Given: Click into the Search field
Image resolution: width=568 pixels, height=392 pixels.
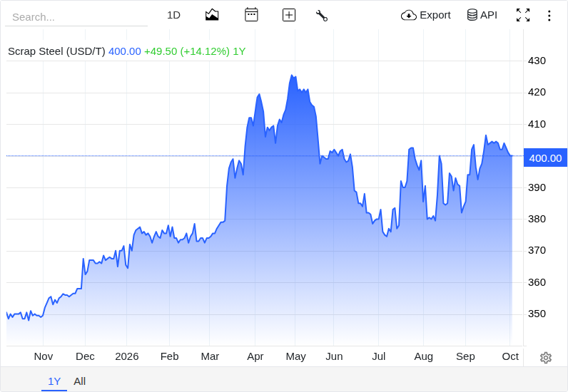Looking at the screenshot, I should pyautogui.click(x=76, y=17).
